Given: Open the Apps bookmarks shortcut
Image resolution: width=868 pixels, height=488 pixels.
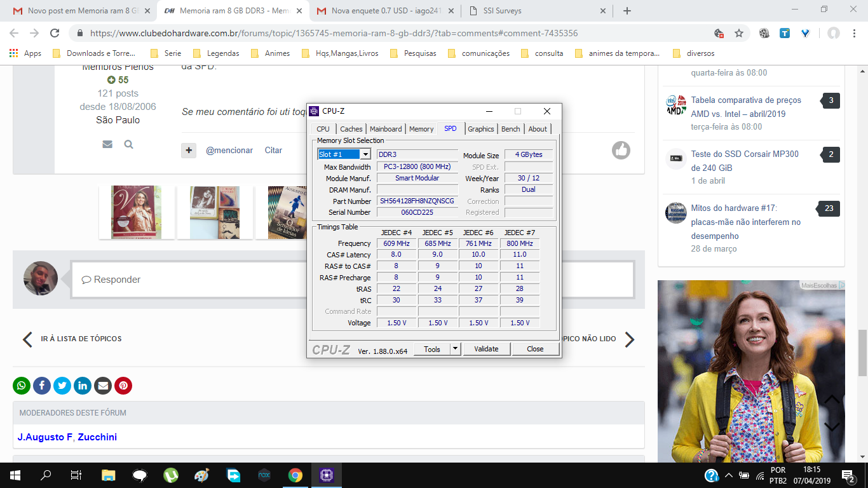Looking at the screenshot, I should (25, 53).
